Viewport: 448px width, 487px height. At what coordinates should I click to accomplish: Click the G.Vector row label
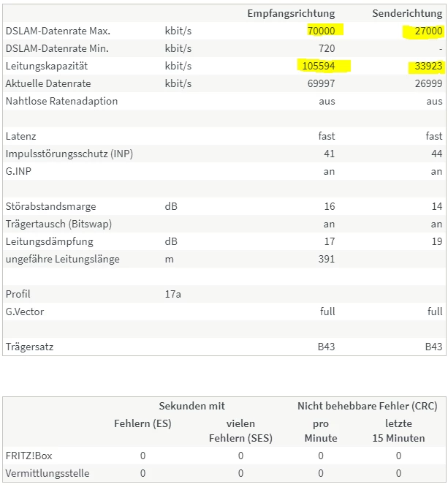[25, 312]
